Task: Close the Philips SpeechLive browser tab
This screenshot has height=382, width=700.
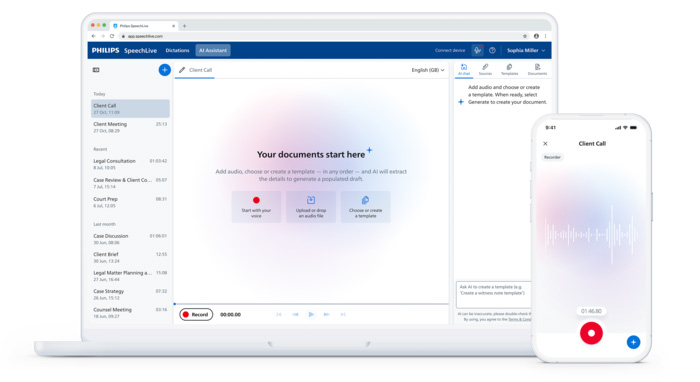Action: (x=174, y=26)
